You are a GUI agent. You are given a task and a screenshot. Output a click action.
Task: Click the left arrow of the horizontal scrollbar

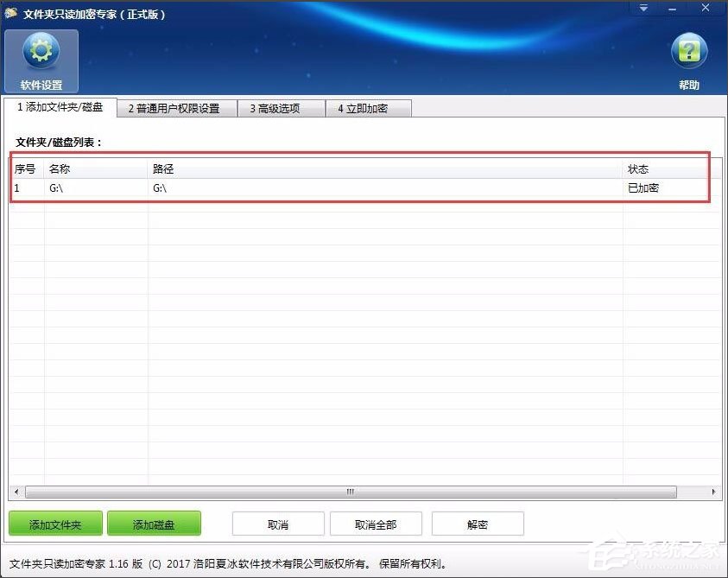(16, 491)
